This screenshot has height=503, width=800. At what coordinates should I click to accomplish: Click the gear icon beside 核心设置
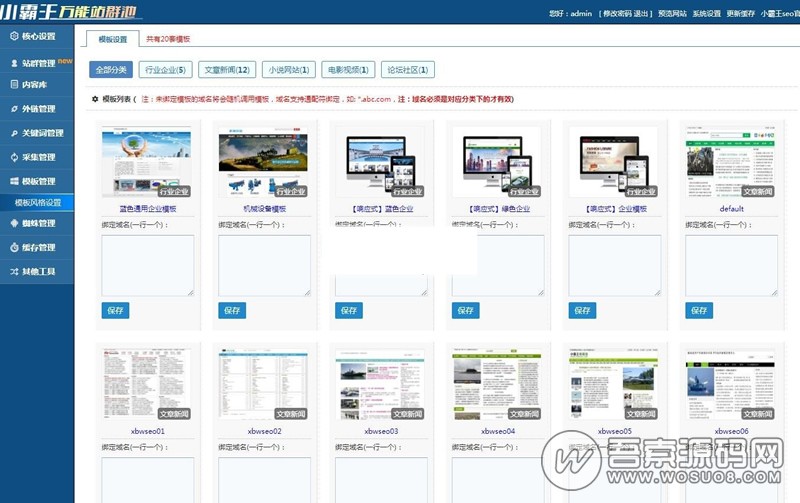point(13,36)
